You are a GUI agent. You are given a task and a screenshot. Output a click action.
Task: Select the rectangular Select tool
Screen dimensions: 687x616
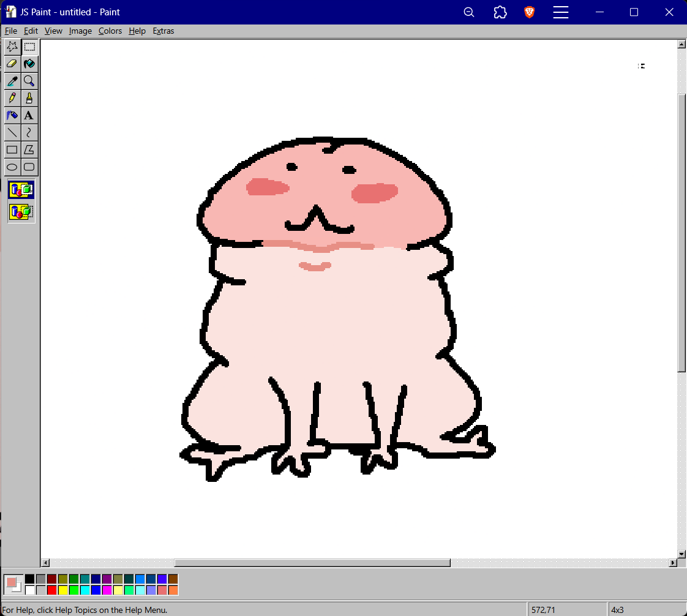tap(29, 47)
